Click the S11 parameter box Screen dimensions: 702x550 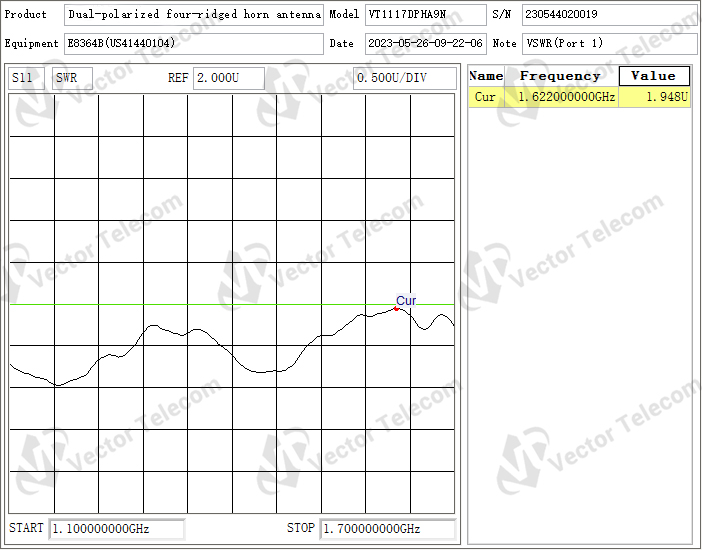pyautogui.click(x=26, y=78)
